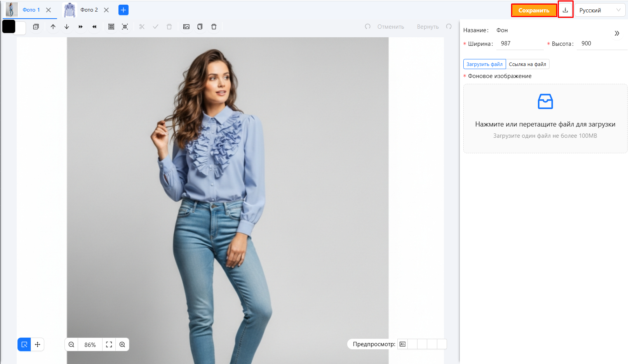Switch to the Фото 2 tab
Viewport: 628px width, 364px height.
click(89, 10)
